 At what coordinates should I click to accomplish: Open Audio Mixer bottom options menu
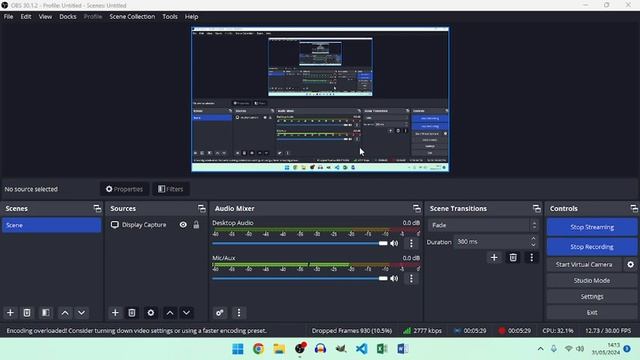pyautogui.click(x=239, y=313)
